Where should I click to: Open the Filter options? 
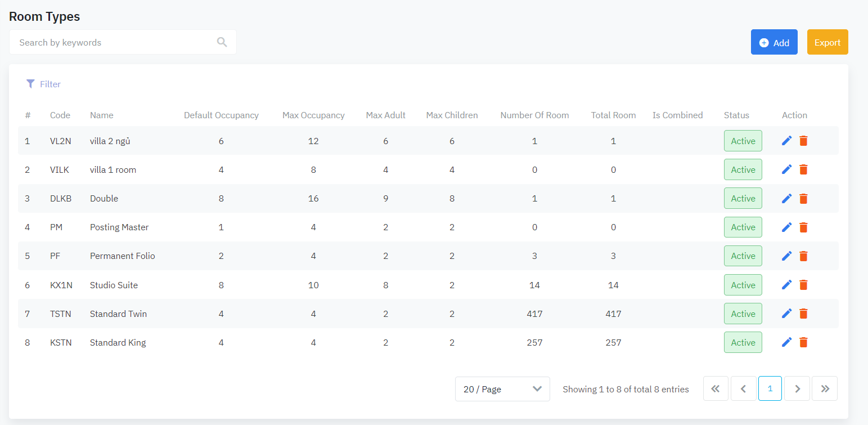43,84
